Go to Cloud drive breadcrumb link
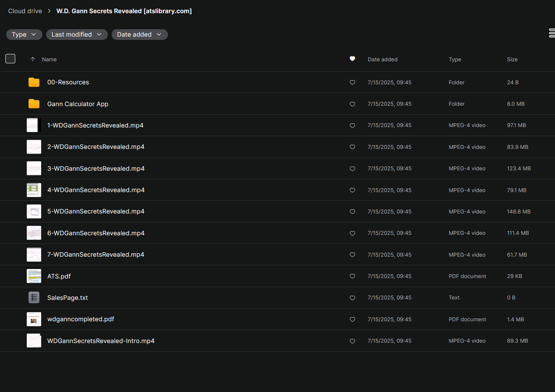Screen dimensions: 555x392 (x=25, y=11)
